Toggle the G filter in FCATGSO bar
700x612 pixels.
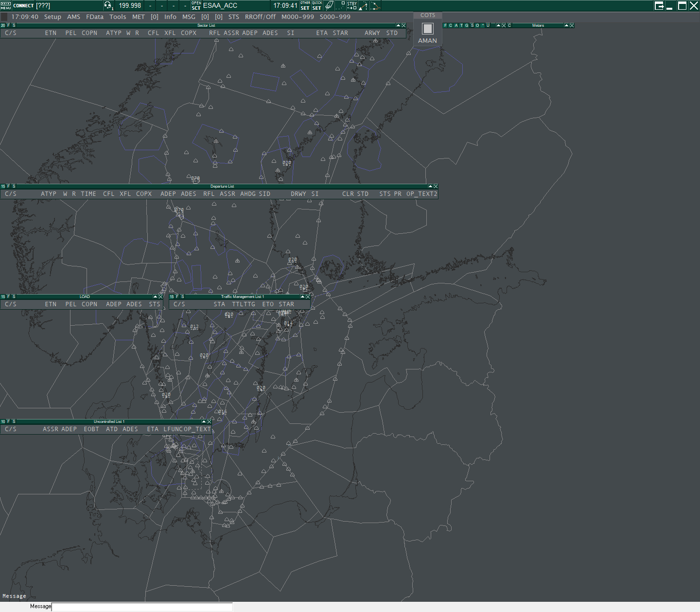click(x=467, y=25)
